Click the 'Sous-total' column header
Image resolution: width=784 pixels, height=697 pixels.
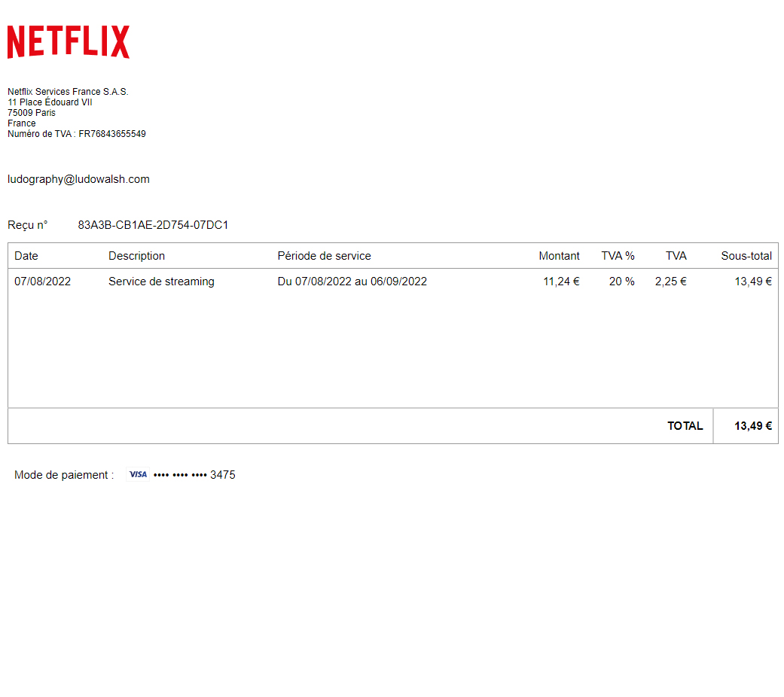click(746, 256)
